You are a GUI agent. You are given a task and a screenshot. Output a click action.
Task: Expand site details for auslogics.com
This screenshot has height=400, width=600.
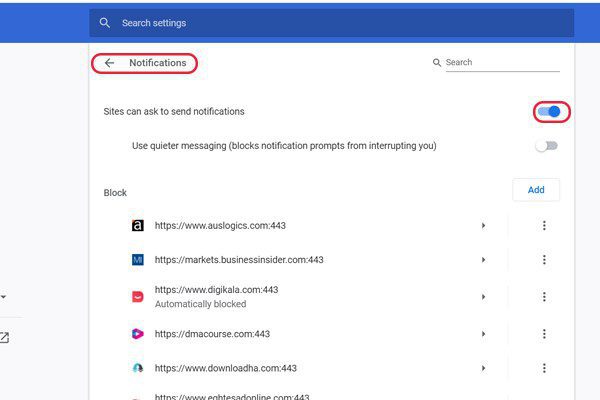[x=484, y=225]
